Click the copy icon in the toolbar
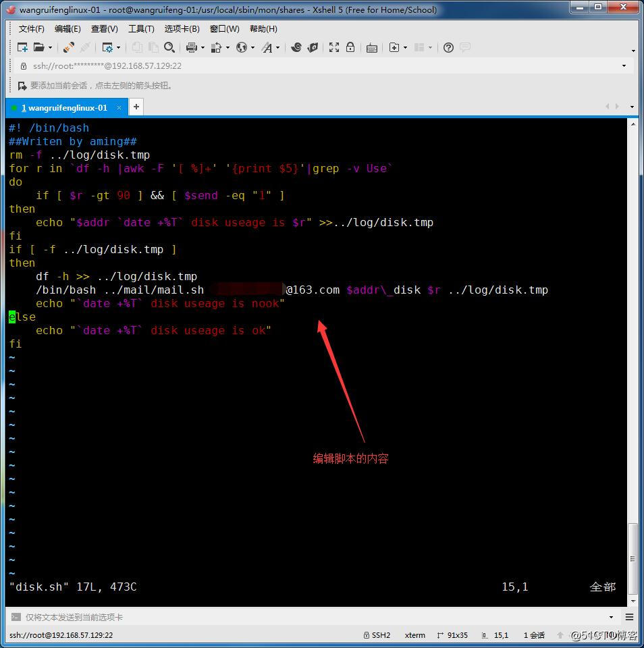This screenshot has width=644, height=648. tap(137, 47)
